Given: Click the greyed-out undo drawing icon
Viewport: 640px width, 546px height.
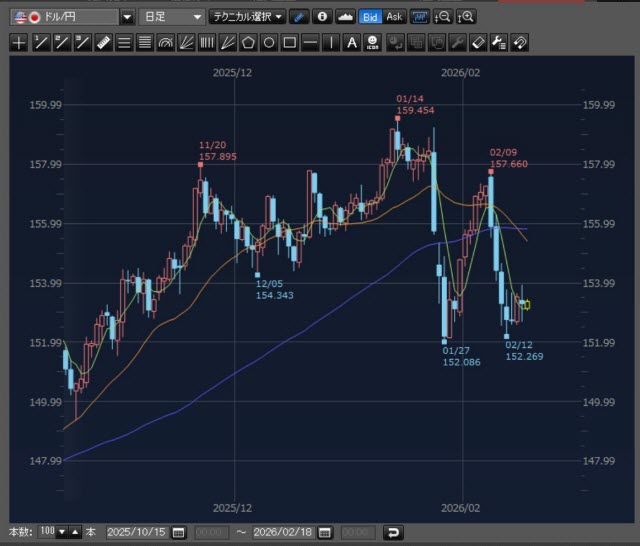Looking at the screenshot, I should (395, 42).
